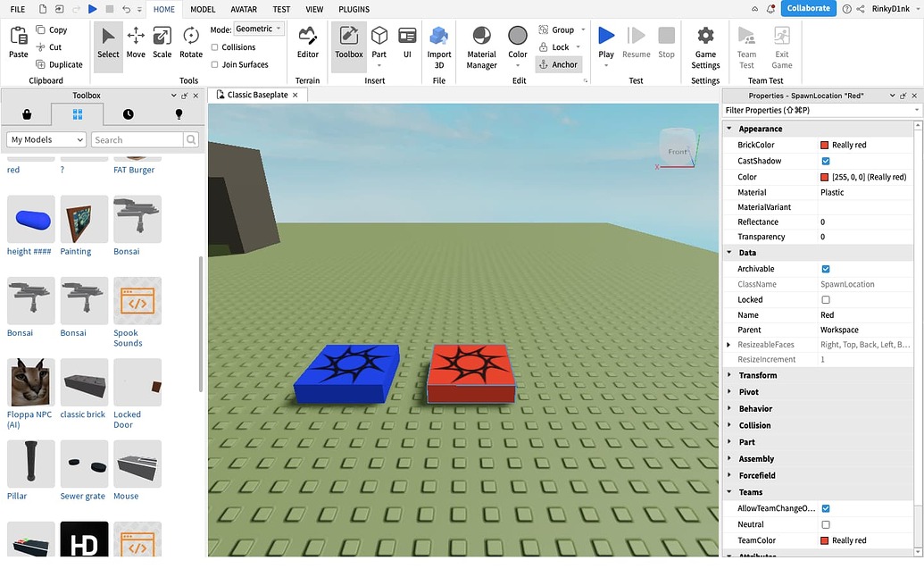Open Toolbox Inventory bag tab
This screenshot has height=577, width=924.
(27, 114)
